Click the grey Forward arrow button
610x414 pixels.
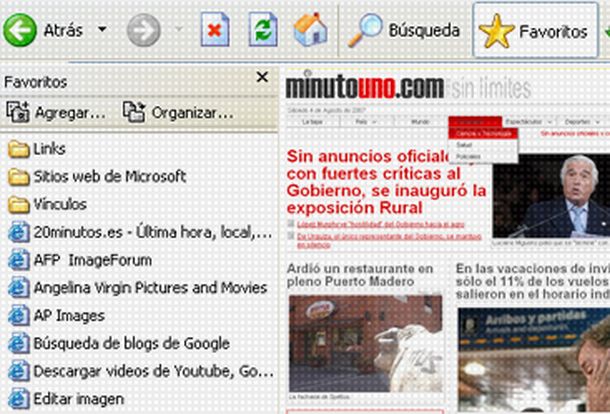pyautogui.click(x=144, y=31)
